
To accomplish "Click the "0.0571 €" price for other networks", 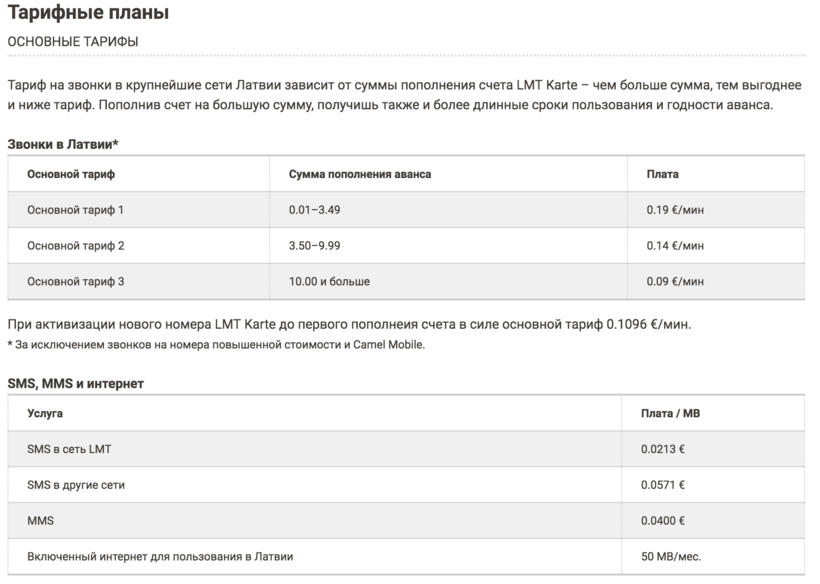I will [x=663, y=485].
